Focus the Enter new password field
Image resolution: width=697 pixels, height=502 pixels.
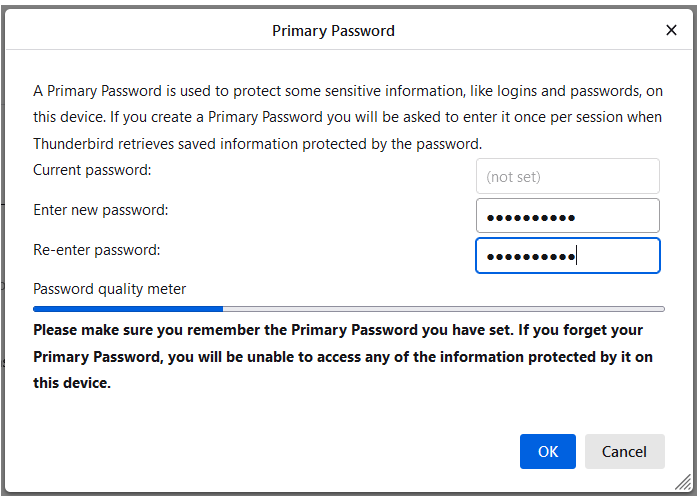567,216
